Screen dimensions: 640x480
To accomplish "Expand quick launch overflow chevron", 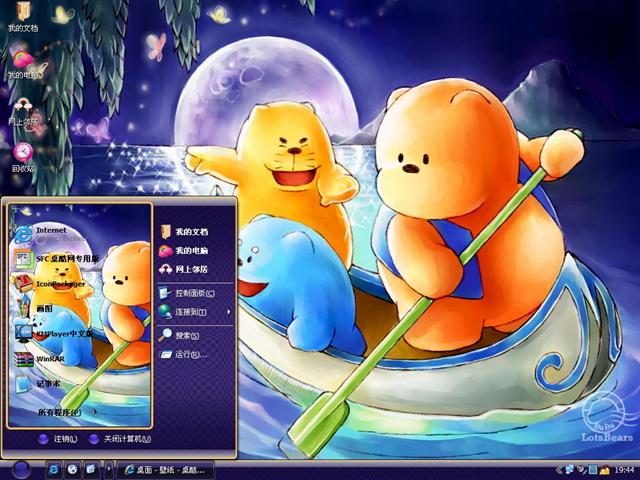I will 109,469.
